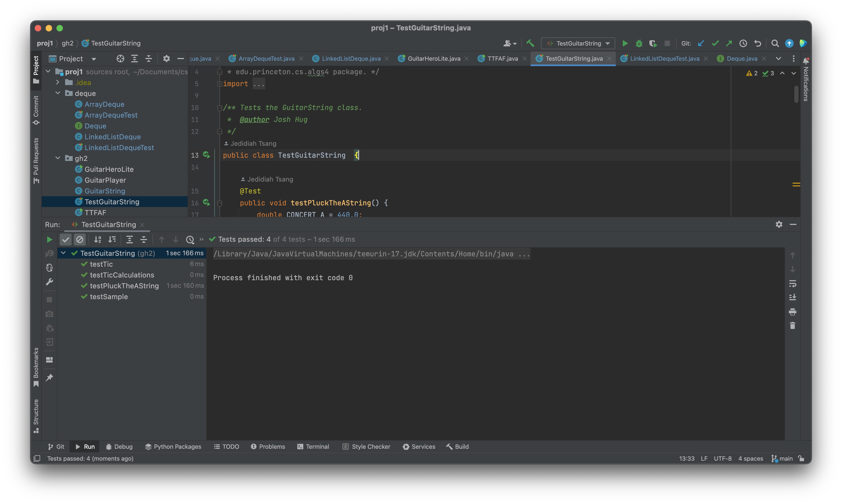Toggle soft-wrap in console output
The width and height of the screenshot is (842, 504).
pos(792,283)
